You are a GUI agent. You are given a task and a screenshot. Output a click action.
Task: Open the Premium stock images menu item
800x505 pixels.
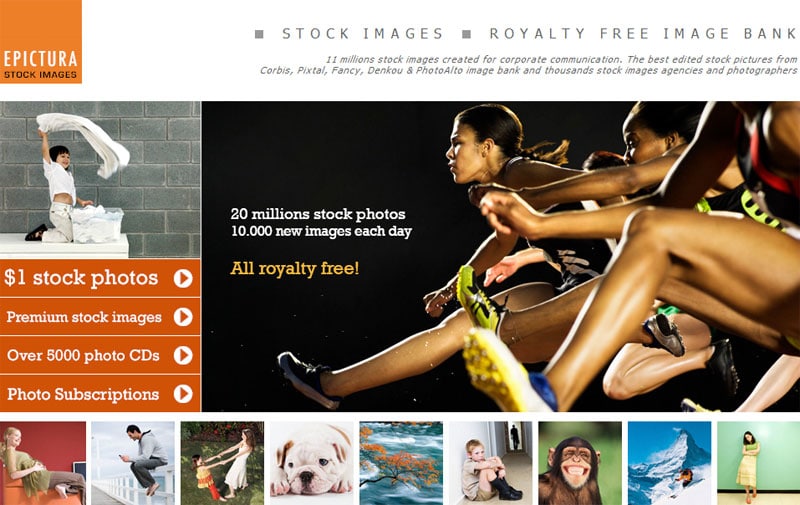(x=100, y=317)
